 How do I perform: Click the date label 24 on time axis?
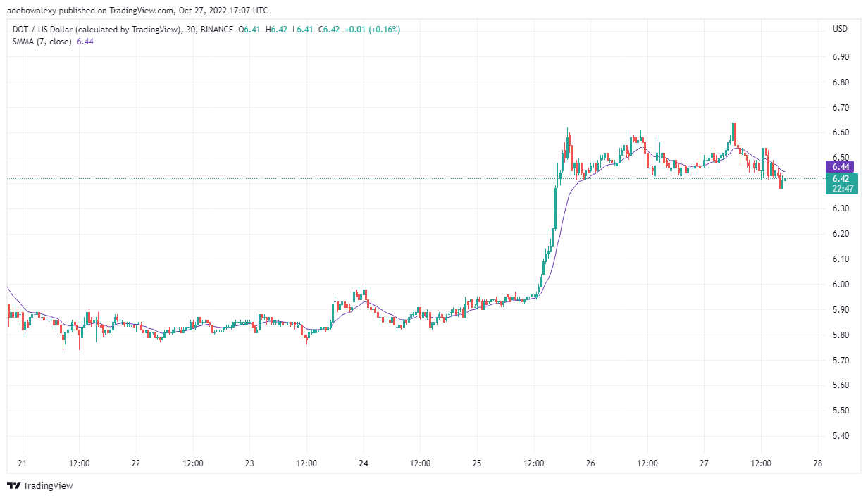tap(364, 463)
